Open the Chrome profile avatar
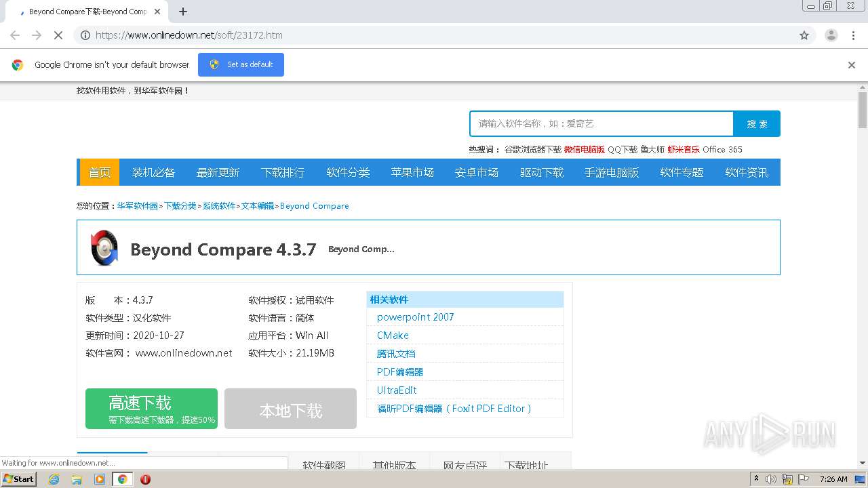 (831, 35)
